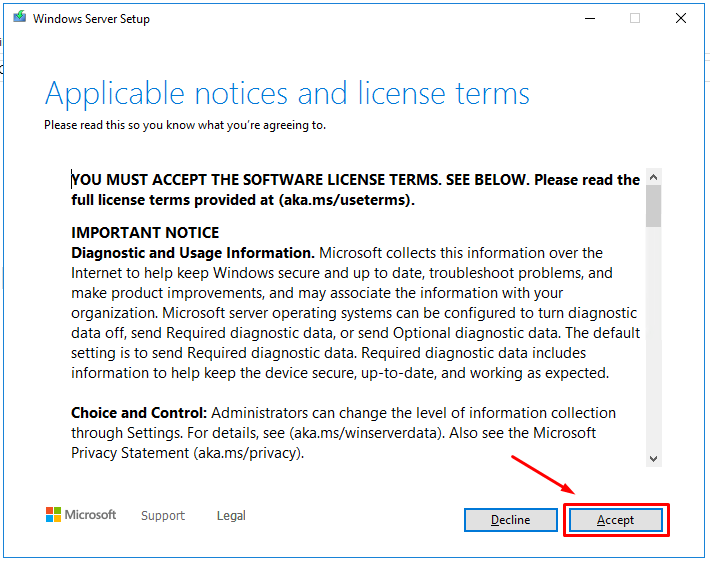Click the 'Choice and Control:' text

tap(139, 413)
